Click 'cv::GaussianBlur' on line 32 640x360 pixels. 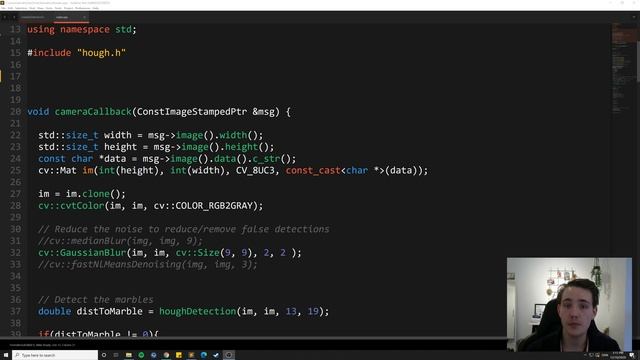(x=82, y=253)
